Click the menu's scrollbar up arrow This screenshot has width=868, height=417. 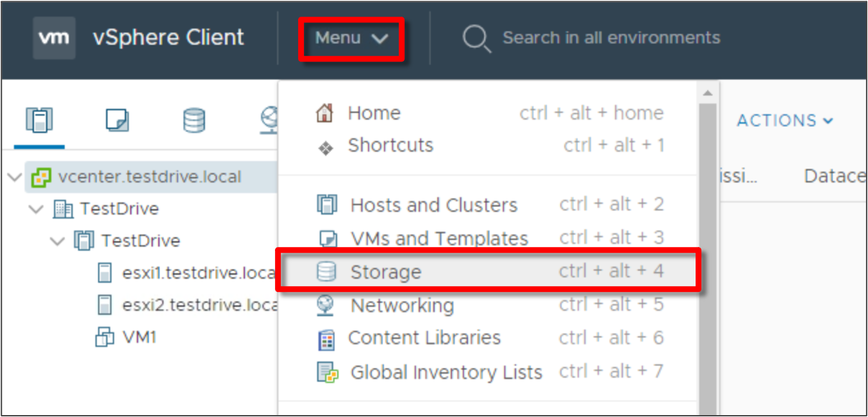pyautogui.click(x=708, y=94)
